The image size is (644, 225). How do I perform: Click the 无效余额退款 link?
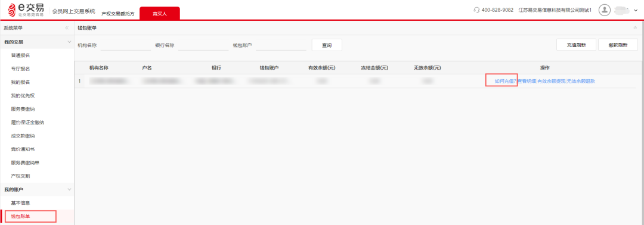[x=581, y=81]
